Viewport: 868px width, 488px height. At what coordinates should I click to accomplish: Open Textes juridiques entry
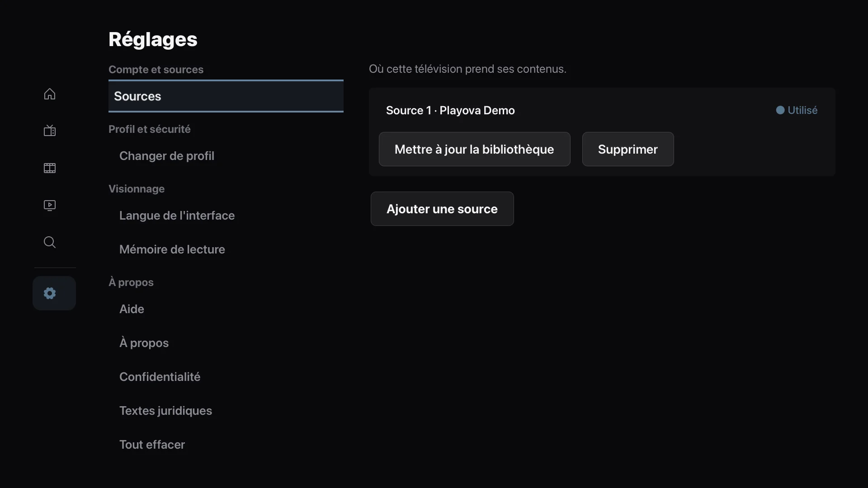(226, 411)
